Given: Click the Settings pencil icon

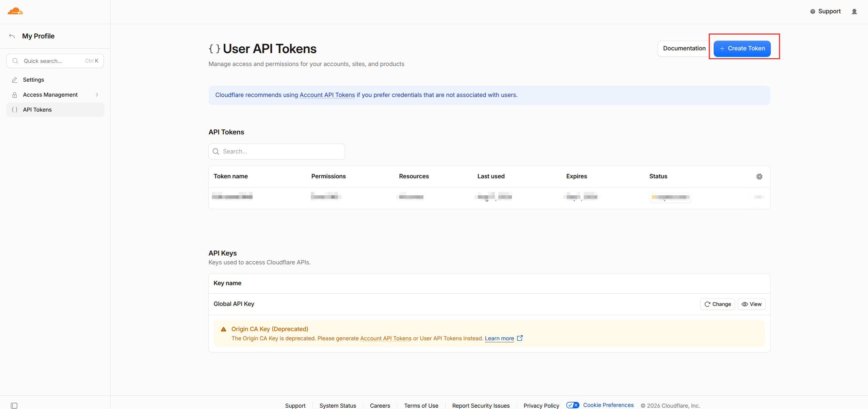Looking at the screenshot, I should (15, 80).
